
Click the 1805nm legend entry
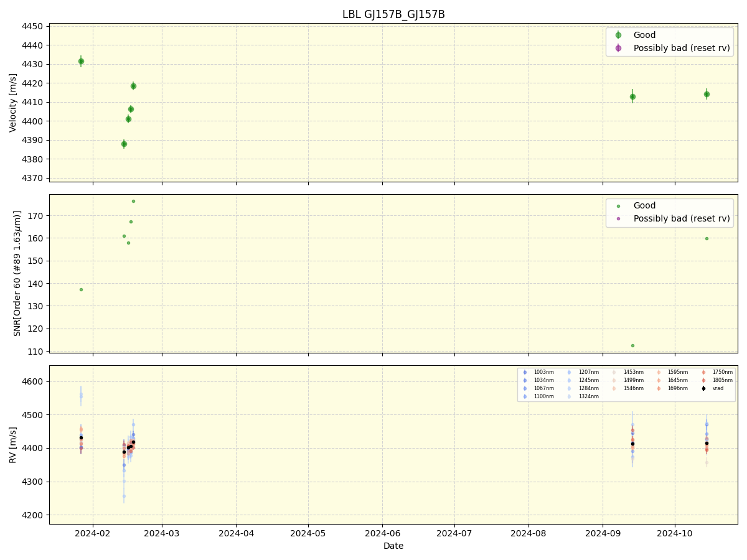[x=717, y=380]
